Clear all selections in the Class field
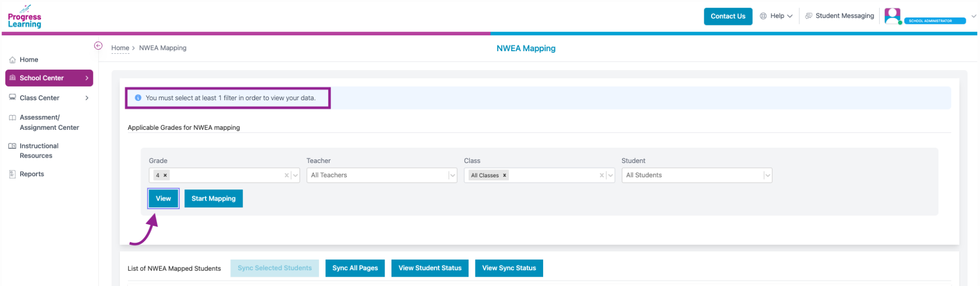The height and width of the screenshot is (286, 980). click(602, 175)
